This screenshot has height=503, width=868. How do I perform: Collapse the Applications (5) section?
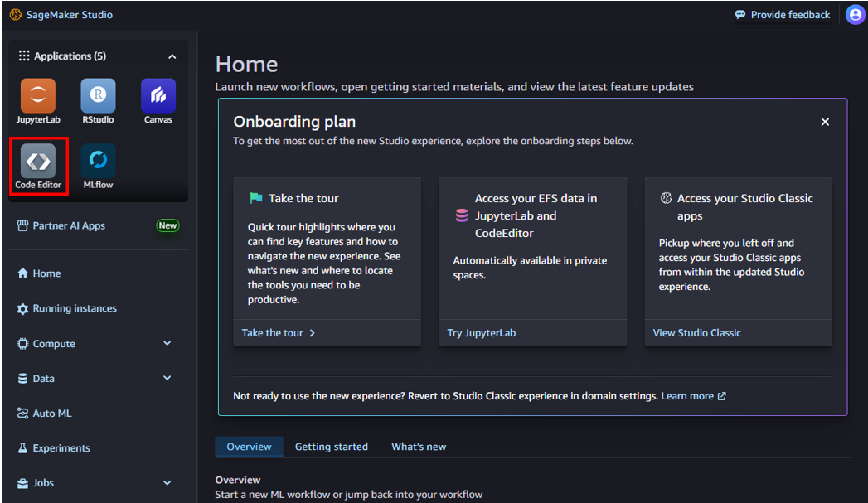pyautogui.click(x=172, y=56)
